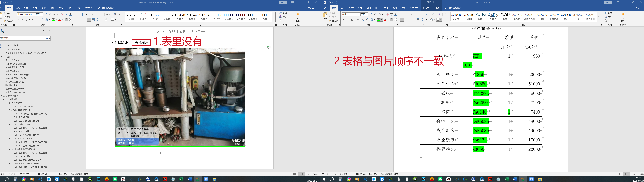Image resolution: width=644 pixels, height=182 pixels.
Task: Clear all formatting in the left Word window
Action: pyautogui.click(x=62, y=14)
